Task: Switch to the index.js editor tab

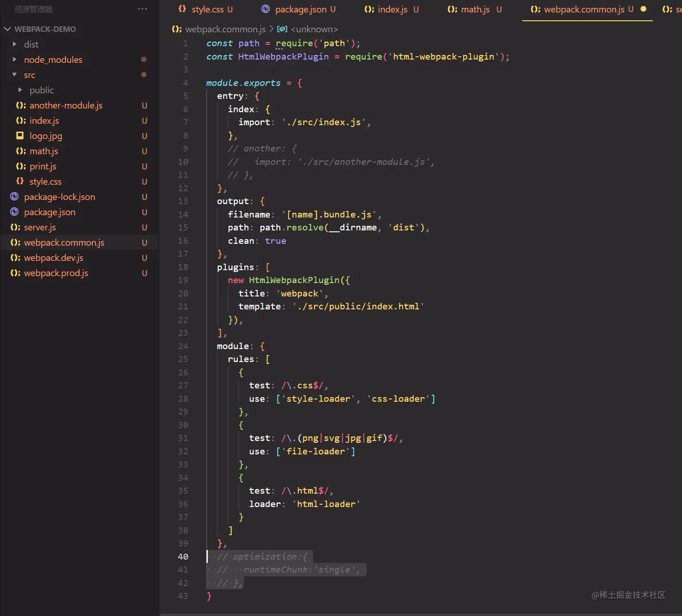Action: click(x=392, y=9)
